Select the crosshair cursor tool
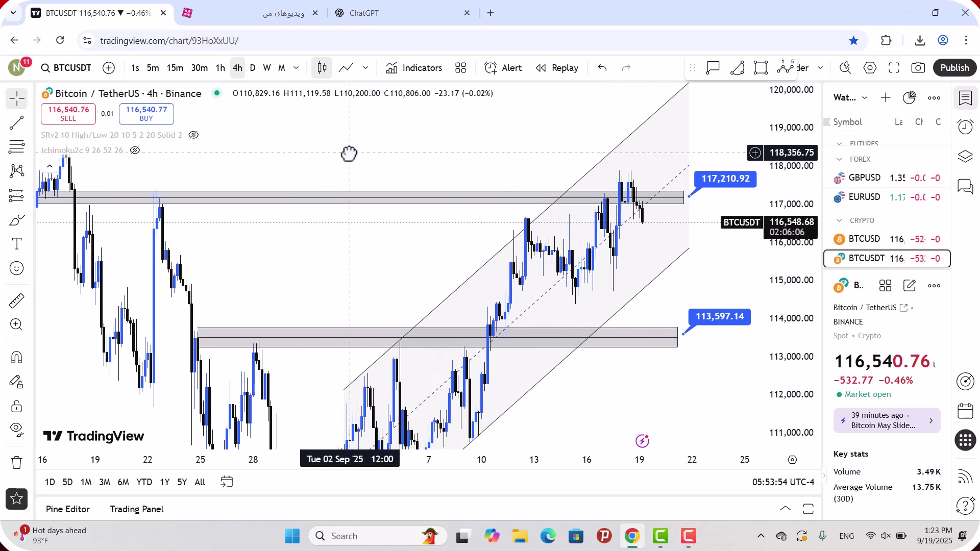Screen dimensions: 980x551 coord(17,98)
